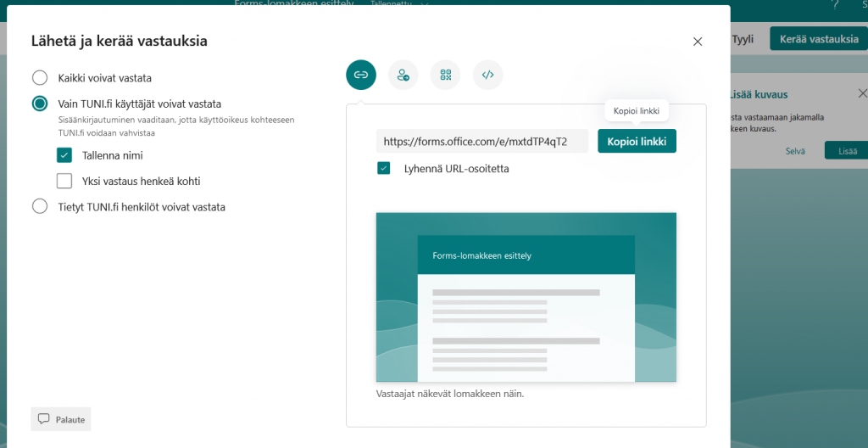Toggle the Lyhennä URL-osoitetta checkbox
The height and width of the screenshot is (448, 868).
click(384, 168)
